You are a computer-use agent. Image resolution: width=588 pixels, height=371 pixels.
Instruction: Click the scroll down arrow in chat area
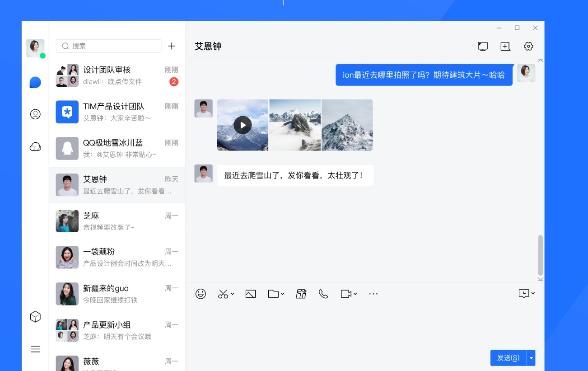point(541,279)
